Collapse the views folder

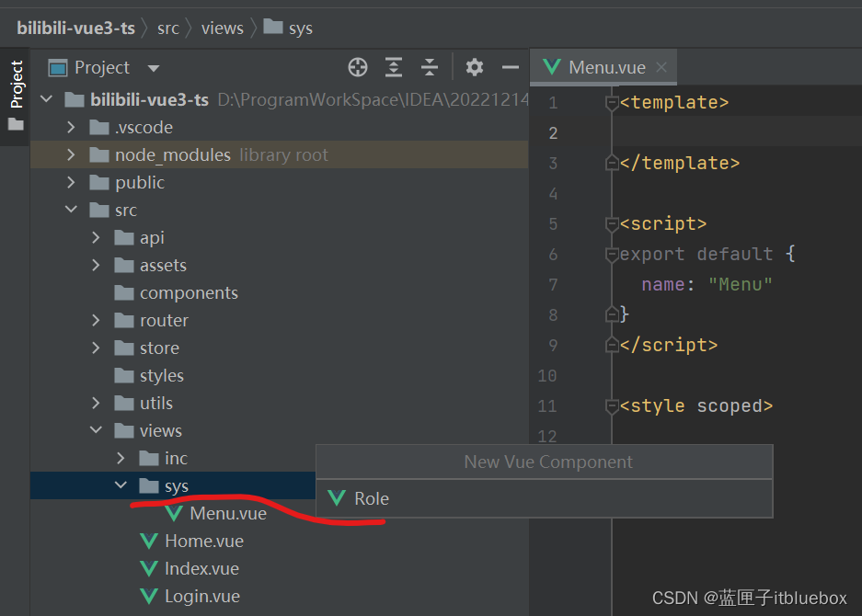coord(97,430)
